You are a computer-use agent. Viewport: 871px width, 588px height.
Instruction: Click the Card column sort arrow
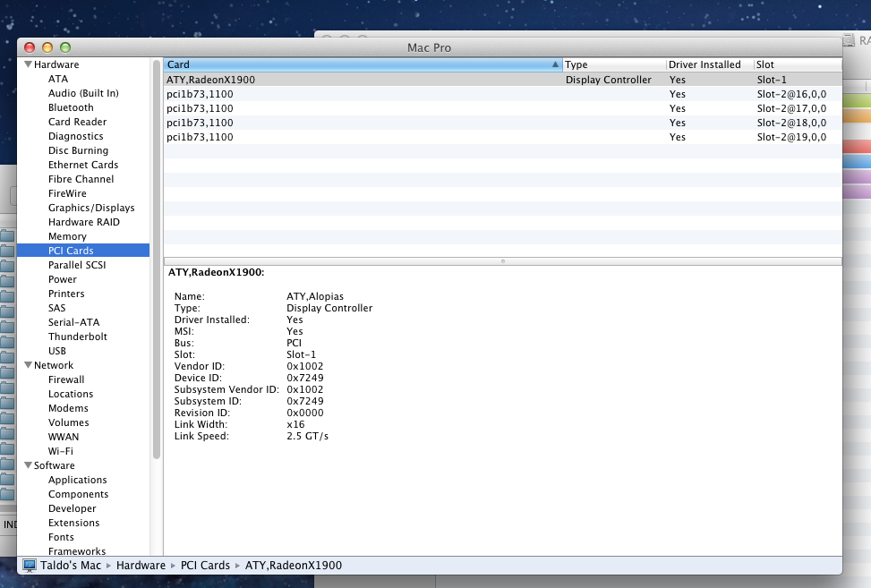tap(555, 64)
